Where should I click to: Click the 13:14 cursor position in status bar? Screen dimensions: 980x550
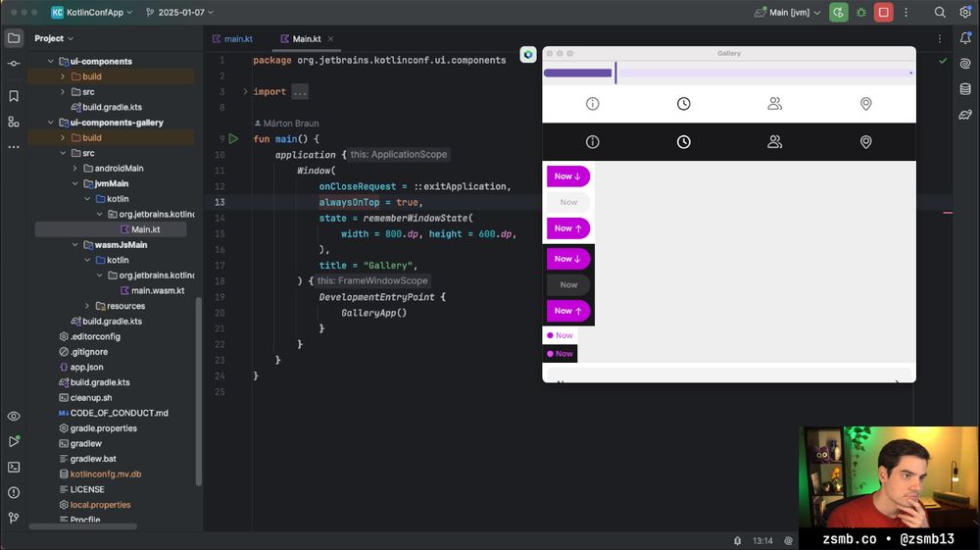click(762, 540)
